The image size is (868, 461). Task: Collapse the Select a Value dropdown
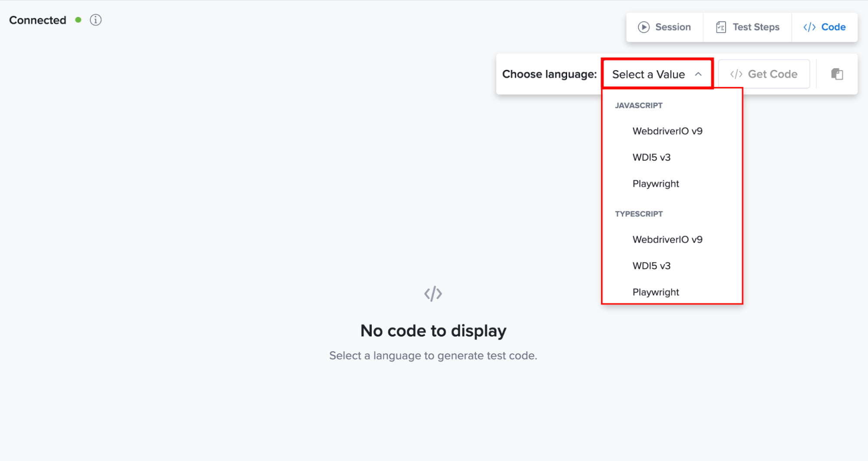pos(657,74)
